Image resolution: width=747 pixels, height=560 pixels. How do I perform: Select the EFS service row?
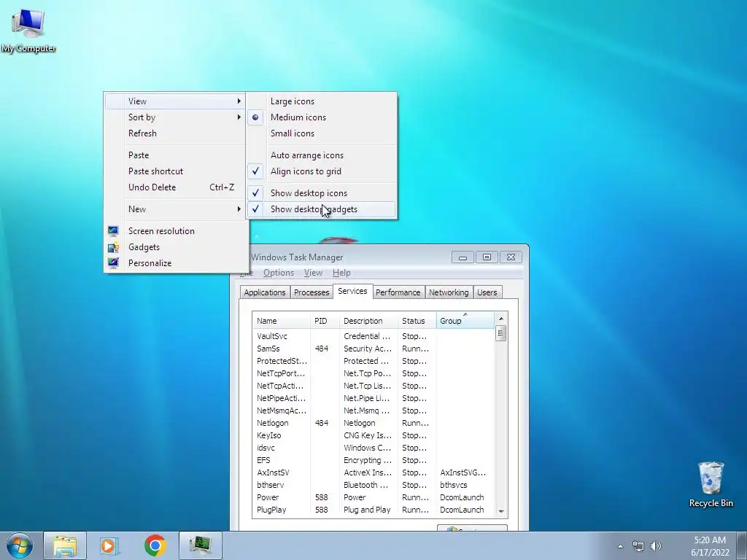373,460
